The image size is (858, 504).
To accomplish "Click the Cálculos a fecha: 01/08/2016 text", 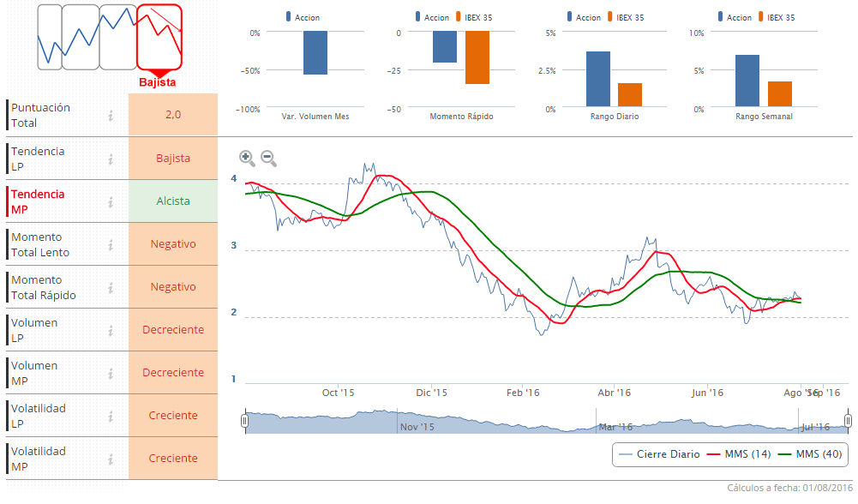I will point(789,488).
